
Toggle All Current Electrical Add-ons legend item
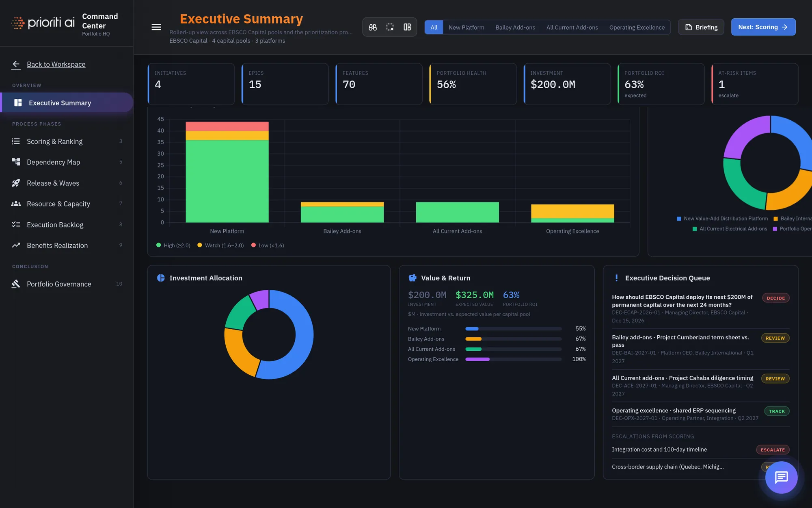[x=730, y=229]
